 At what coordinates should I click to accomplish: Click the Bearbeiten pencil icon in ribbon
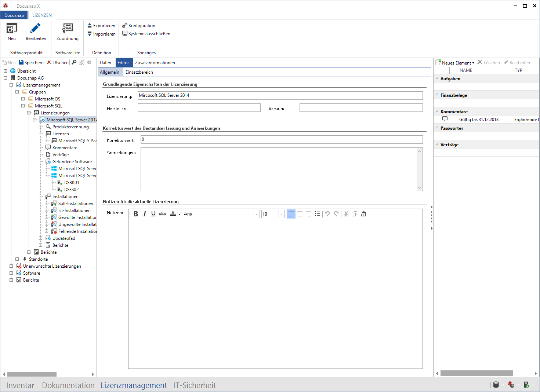pos(36,28)
